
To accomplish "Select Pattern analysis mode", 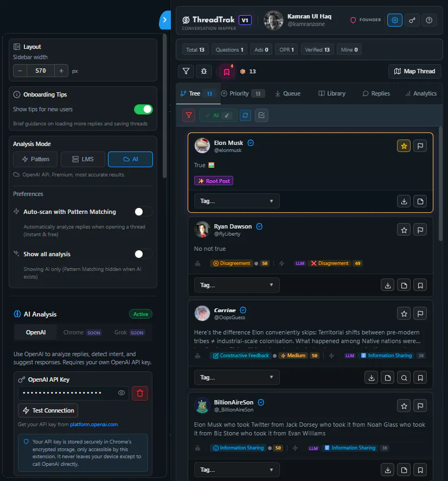I will click(35, 159).
